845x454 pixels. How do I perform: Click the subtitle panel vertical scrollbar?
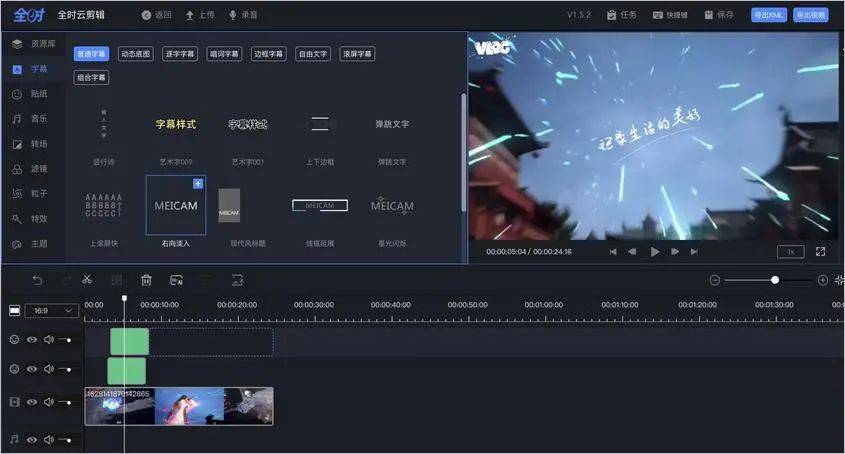point(463,152)
